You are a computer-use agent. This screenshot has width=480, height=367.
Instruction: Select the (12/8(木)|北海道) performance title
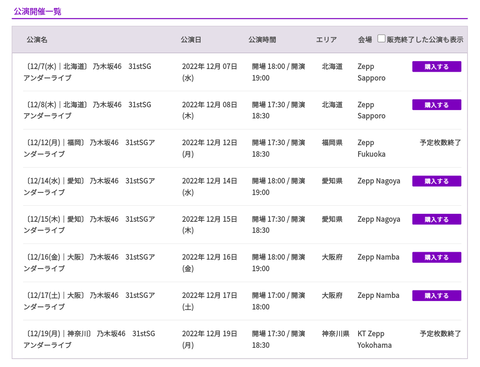(87, 110)
